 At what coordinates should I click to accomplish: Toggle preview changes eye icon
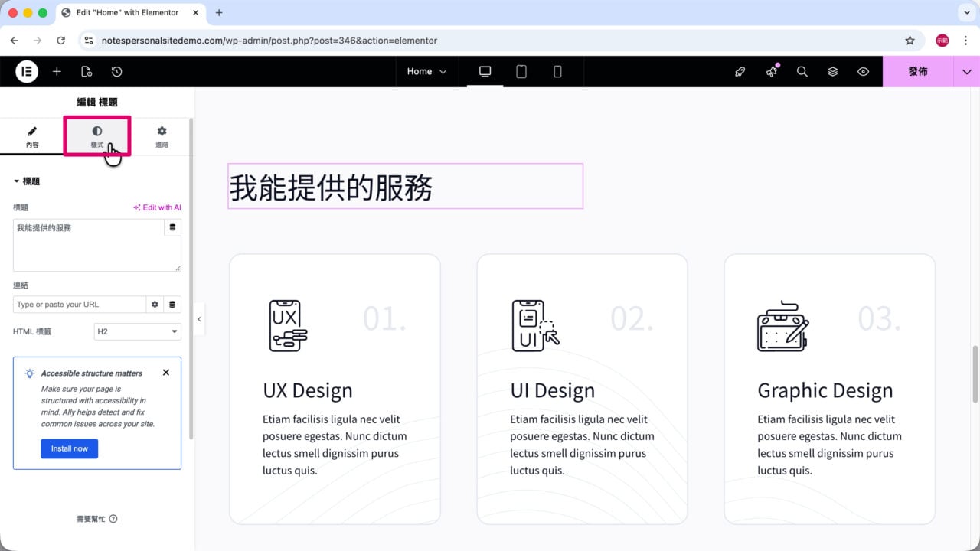pyautogui.click(x=864, y=71)
